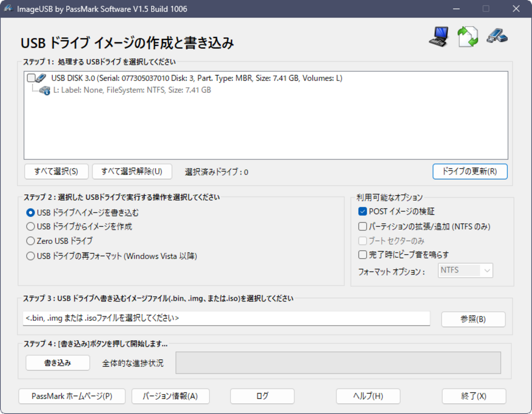
Task: Open the ログ window
Action: pos(261,396)
